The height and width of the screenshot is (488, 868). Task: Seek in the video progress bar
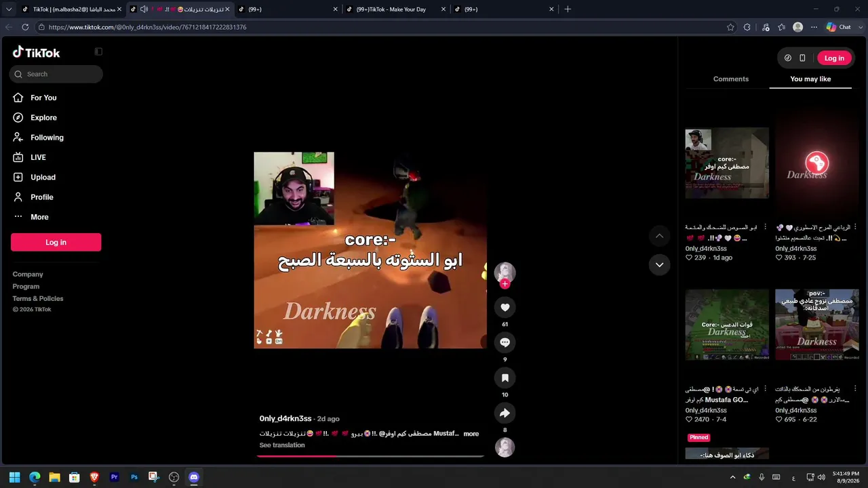370,456
